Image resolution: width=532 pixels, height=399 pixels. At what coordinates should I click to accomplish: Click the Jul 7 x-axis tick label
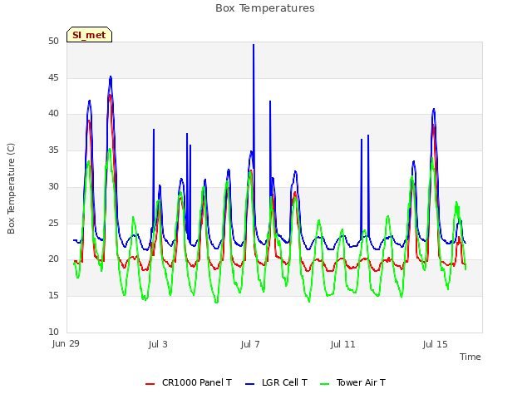coord(250,344)
